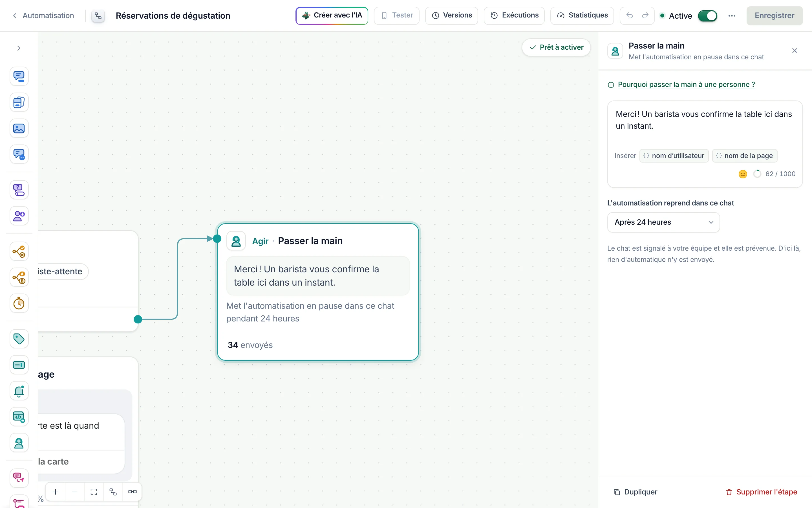Open the emoji picker in message editor
This screenshot has height=508, width=812.
743,174
